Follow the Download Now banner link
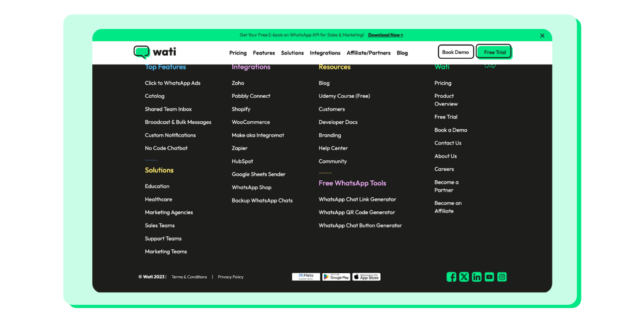Screen dimensions: 644x322 pyautogui.click(x=385, y=35)
